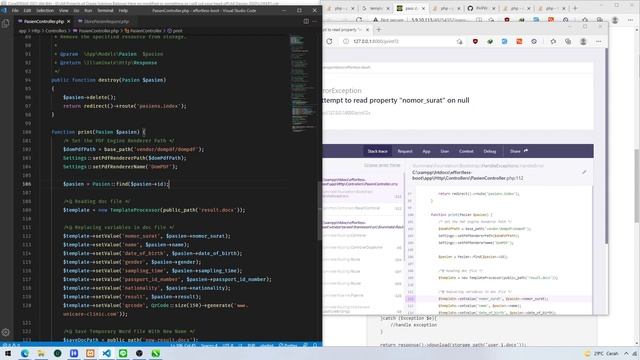Open profile avatar in background browser window
The width and height of the screenshot is (640, 360).
point(615,20)
